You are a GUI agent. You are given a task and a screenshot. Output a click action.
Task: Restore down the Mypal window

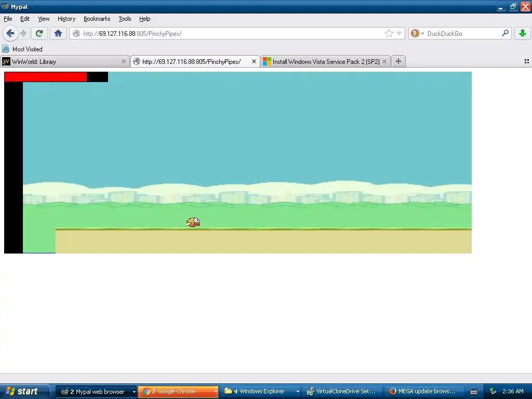click(x=513, y=6)
